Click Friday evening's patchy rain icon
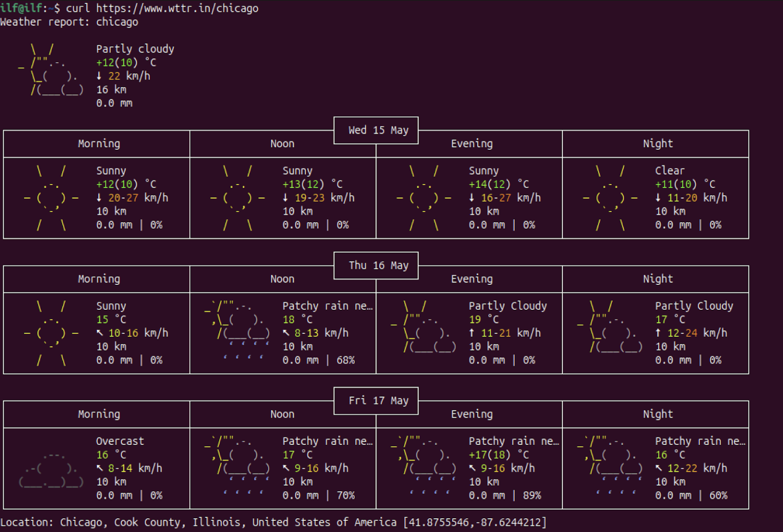This screenshot has height=532, width=783. point(423,466)
